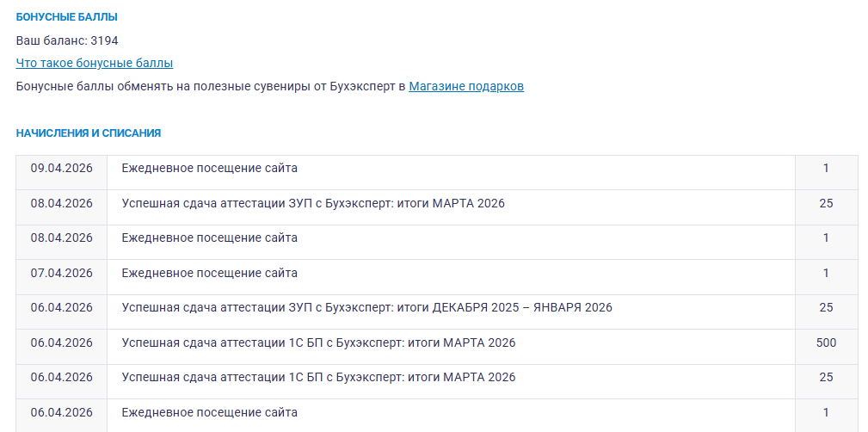Click the 500 points amount cell
This screenshot has width=868, height=432.
[x=826, y=343]
